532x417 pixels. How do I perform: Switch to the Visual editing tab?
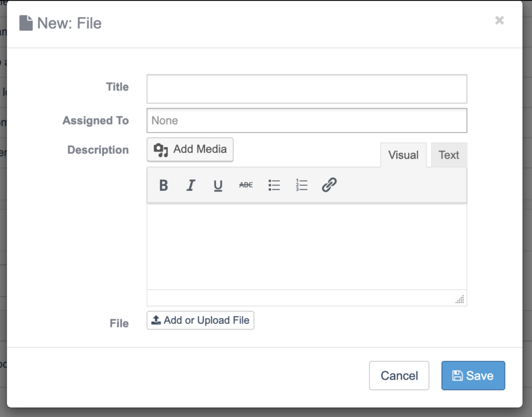(403, 154)
